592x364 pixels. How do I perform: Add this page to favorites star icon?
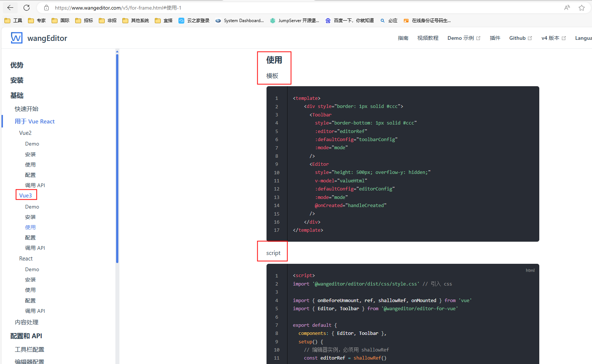tap(582, 7)
